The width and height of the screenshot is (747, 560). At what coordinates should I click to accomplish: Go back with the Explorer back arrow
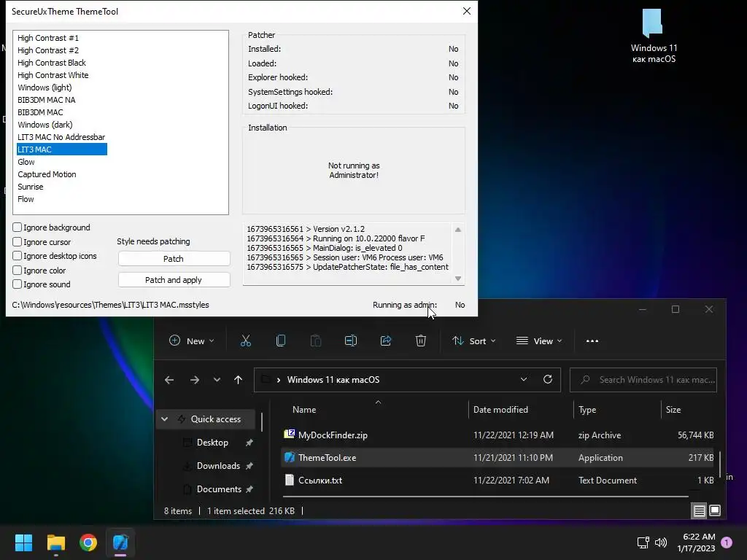169,379
